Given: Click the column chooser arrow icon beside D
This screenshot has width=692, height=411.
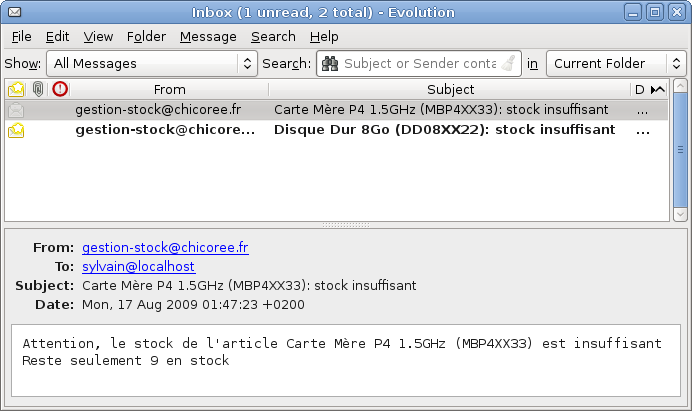Looking at the screenshot, I should pos(658,90).
